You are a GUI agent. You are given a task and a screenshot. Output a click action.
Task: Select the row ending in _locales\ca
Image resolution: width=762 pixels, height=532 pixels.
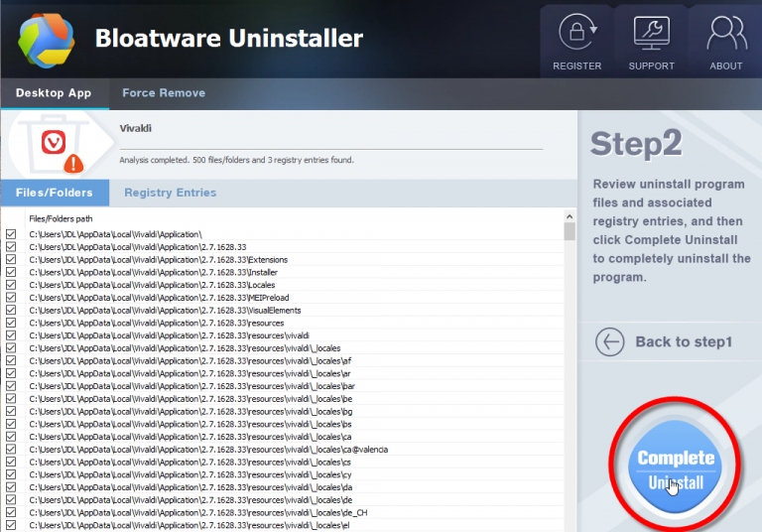[x=282, y=437]
